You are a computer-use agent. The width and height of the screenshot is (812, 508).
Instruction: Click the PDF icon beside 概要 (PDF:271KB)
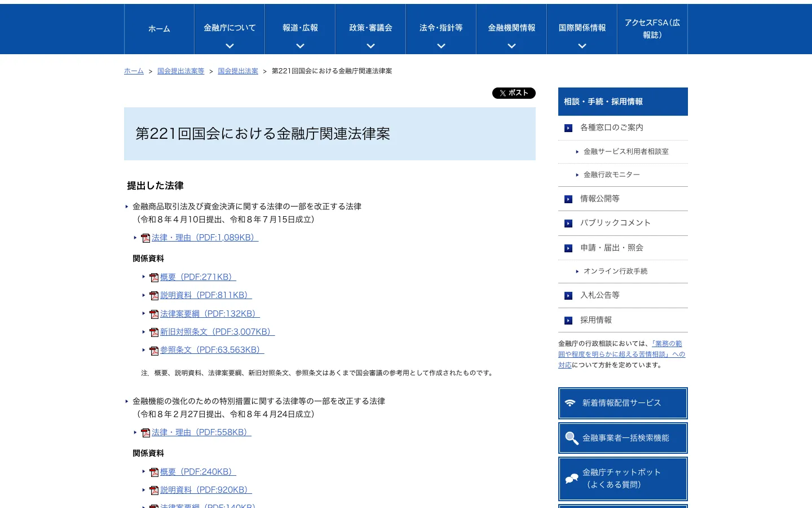(x=154, y=278)
